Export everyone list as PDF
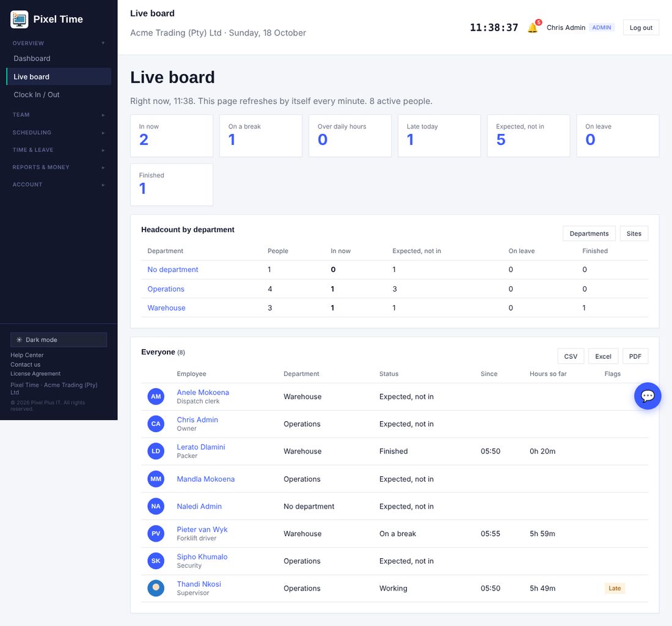Screen dimensions: 672x626 click(x=635, y=356)
